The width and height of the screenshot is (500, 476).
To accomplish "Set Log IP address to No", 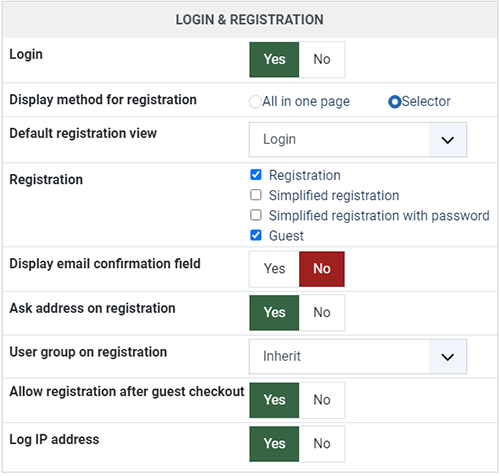I will (x=322, y=444).
